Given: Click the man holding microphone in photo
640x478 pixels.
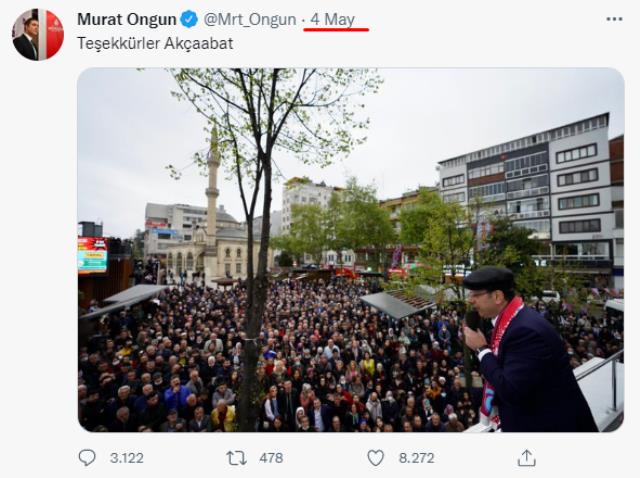Looking at the screenshot, I should coord(527,351).
